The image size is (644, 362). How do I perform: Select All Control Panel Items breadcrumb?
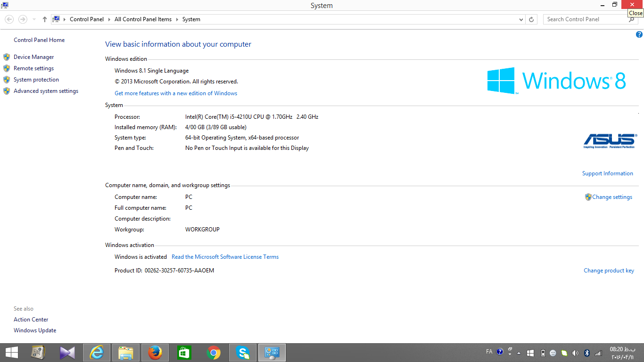point(143,19)
